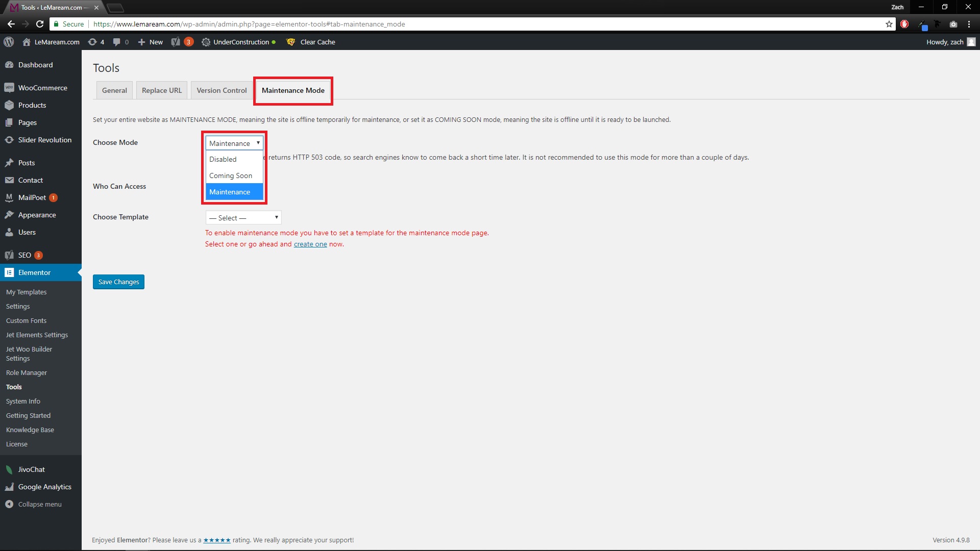Click the Clear Cache cheetah icon
This screenshot has height=551, width=980.
[291, 42]
